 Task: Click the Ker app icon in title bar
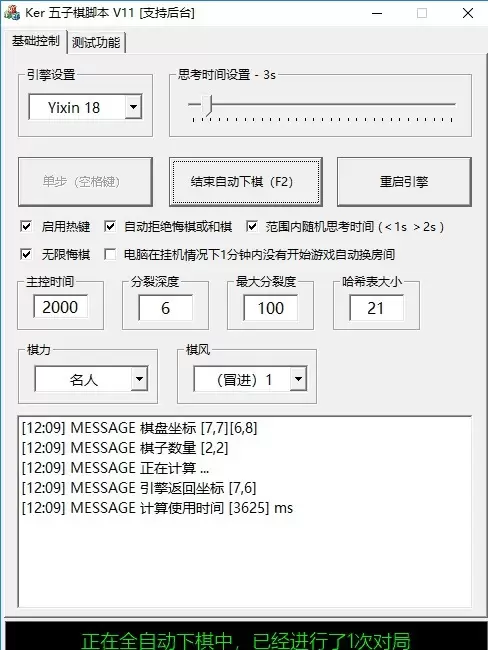click(12, 12)
